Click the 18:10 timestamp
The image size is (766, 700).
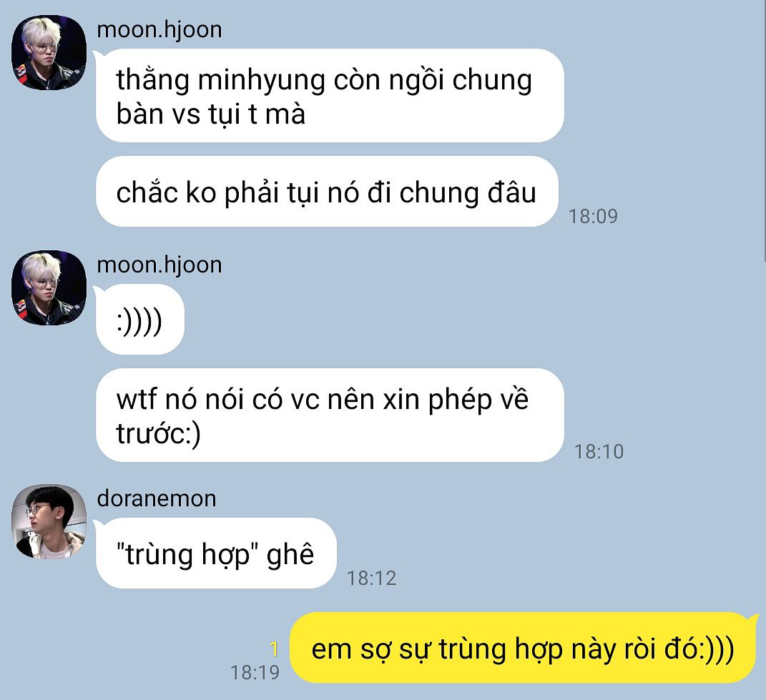[x=599, y=452]
